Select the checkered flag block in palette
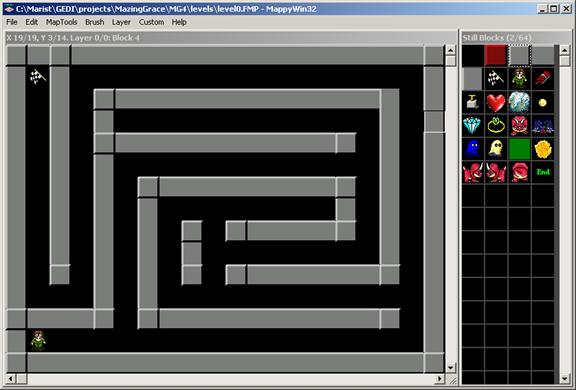 (x=496, y=79)
